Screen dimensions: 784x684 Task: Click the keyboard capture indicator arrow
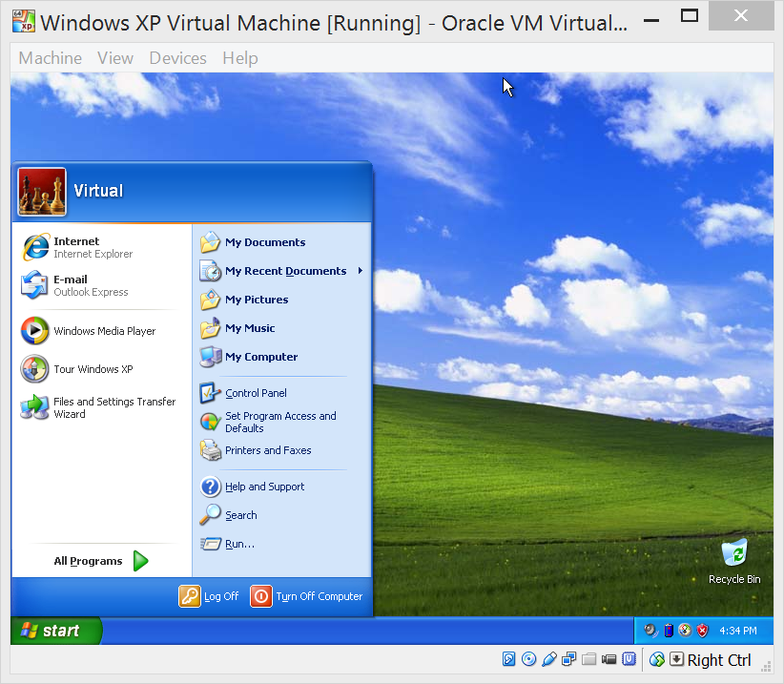pyautogui.click(x=677, y=659)
